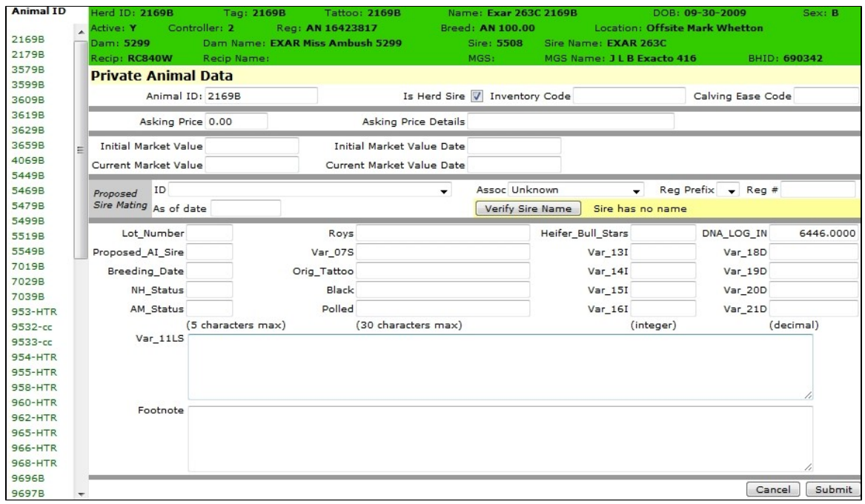Screen dimensions: 865x504
Task: Select animal 960-HTR in the list
Action: point(34,402)
